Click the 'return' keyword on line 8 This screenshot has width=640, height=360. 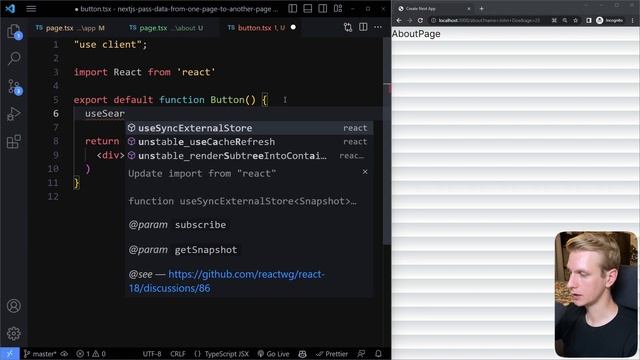pos(102,141)
